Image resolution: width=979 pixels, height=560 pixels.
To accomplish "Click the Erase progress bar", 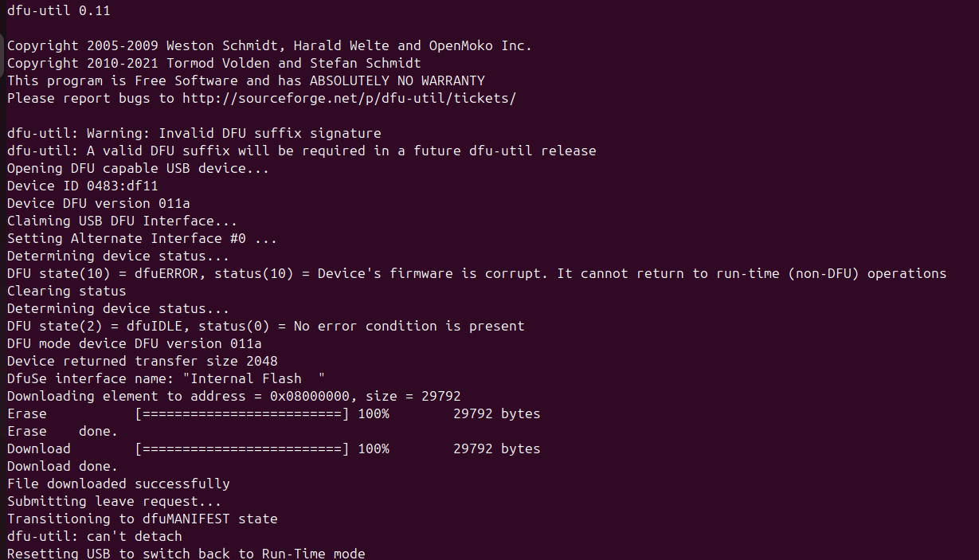I will (x=242, y=413).
